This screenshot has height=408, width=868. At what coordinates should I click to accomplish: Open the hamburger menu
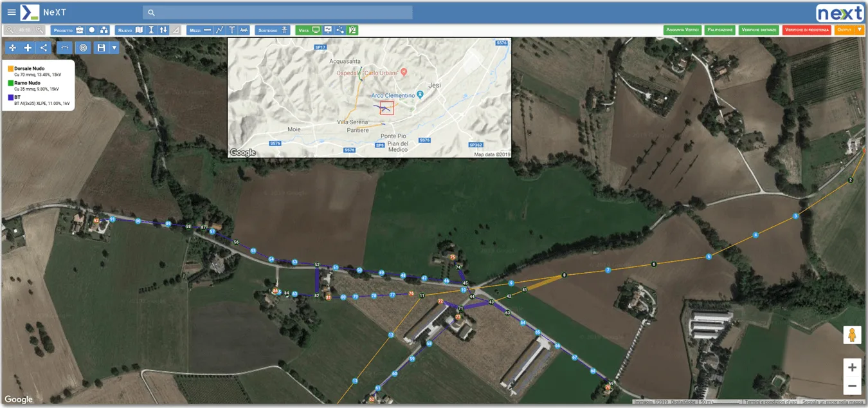pyautogui.click(x=11, y=12)
